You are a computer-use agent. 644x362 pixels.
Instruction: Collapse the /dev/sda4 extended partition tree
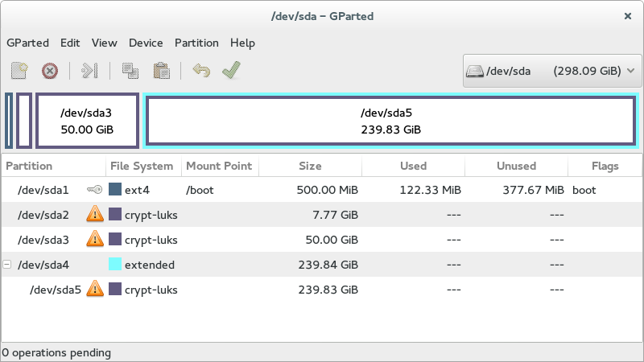[x=7, y=265]
